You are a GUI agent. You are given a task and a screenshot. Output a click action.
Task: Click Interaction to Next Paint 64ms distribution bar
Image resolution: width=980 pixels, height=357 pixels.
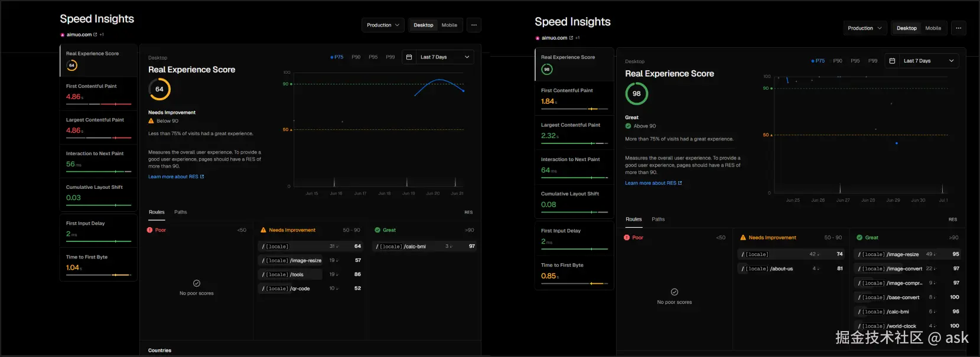pyautogui.click(x=575, y=177)
